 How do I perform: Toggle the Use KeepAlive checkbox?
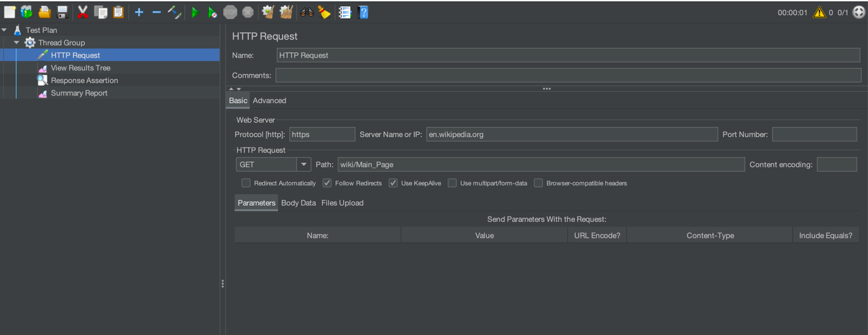393,183
